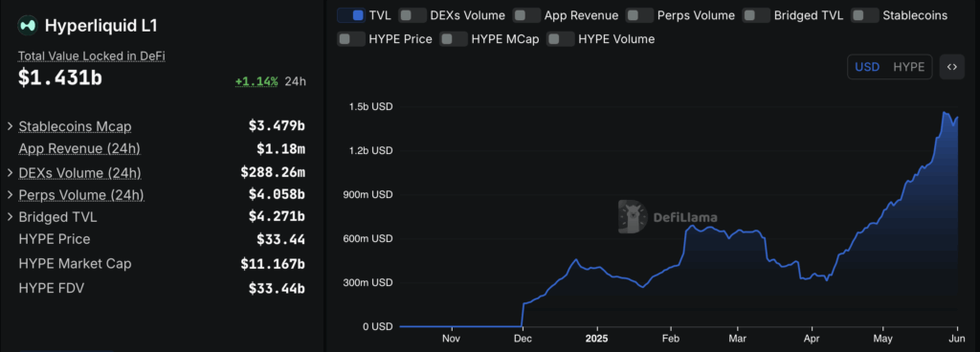The width and height of the screenshot is (980, 352).
Task: Click the App Revenue (24h) label
Action: click(x=79, y=148)
